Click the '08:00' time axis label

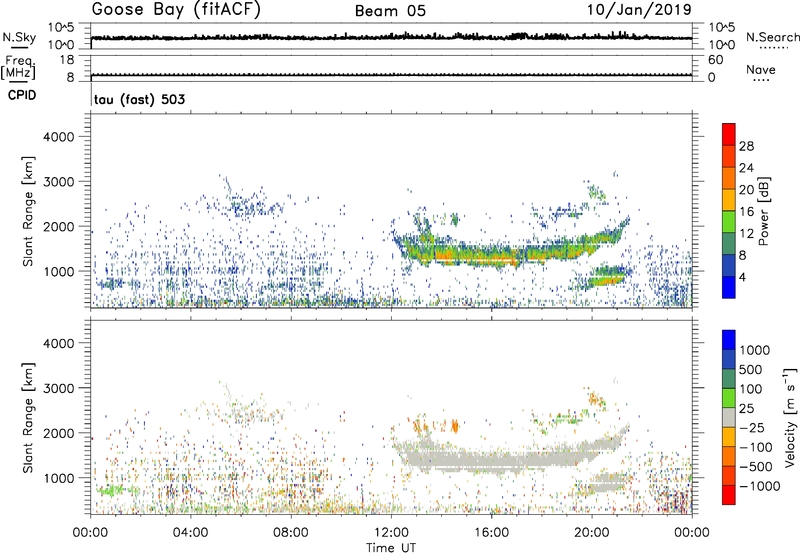(x=291, y=533)
